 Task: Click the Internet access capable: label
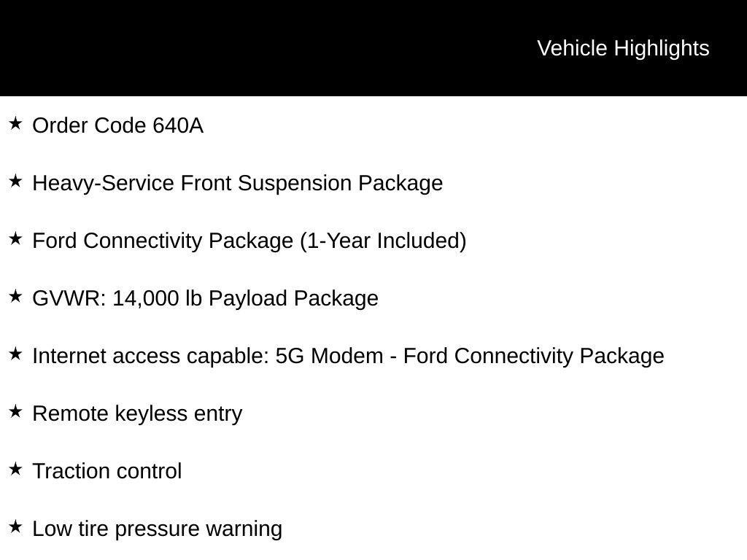pos(151,356)
